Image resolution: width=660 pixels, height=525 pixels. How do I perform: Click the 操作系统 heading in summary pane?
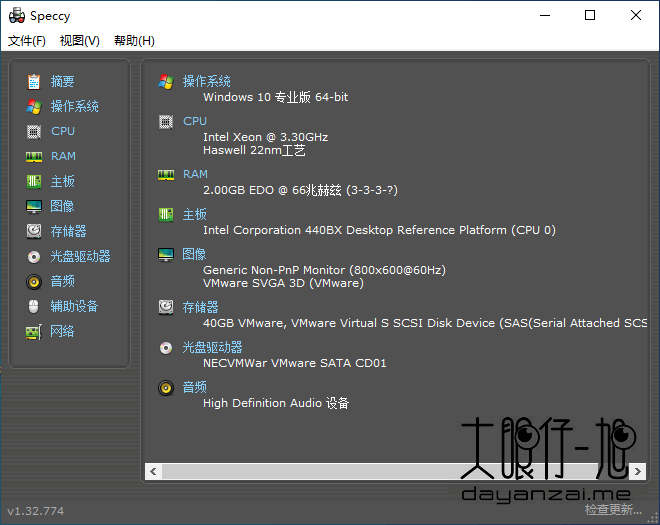click(207, 81)
